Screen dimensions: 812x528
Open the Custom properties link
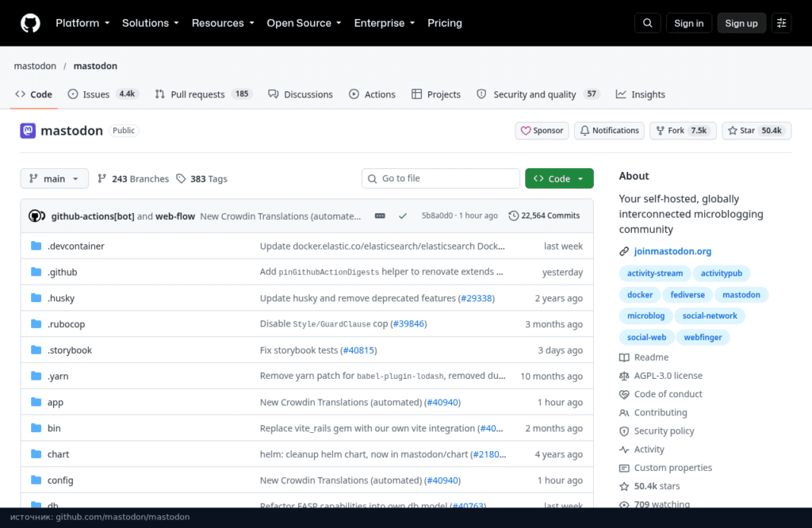[x=672, y=468]
